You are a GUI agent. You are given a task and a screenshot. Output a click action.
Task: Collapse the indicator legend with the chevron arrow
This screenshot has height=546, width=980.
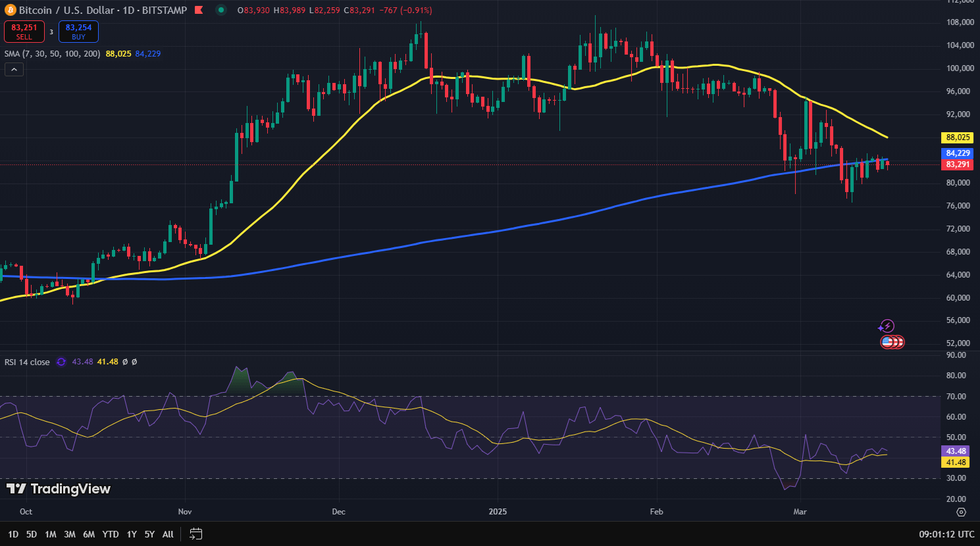click(14, 69)
